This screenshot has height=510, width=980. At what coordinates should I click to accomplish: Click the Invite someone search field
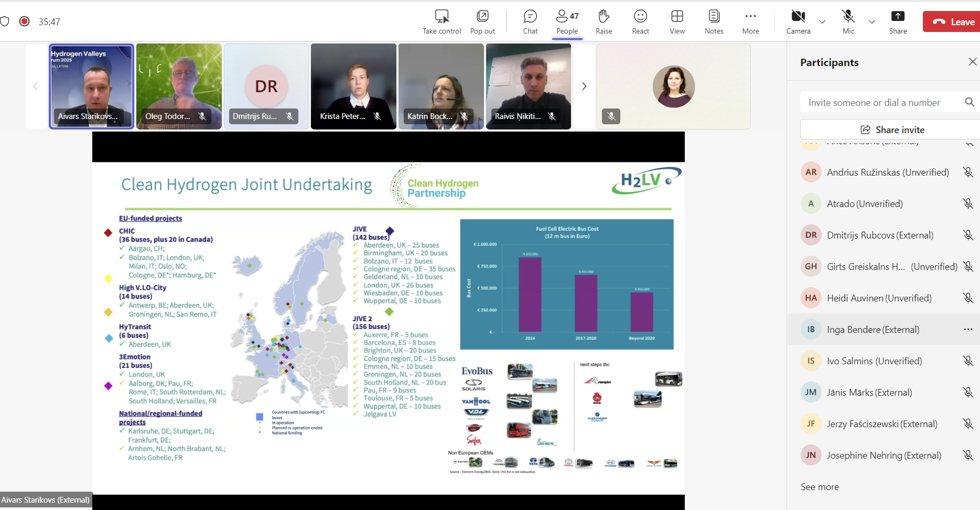click(881, 103)
